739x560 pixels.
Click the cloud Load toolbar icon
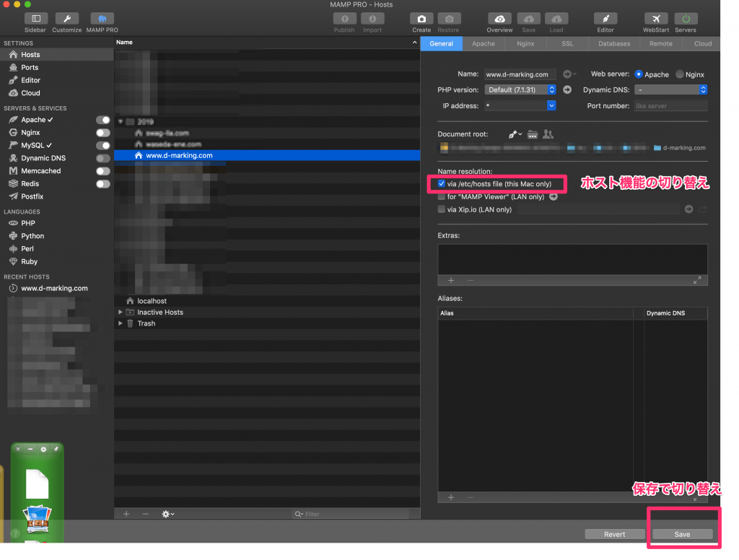click(556, 19)
